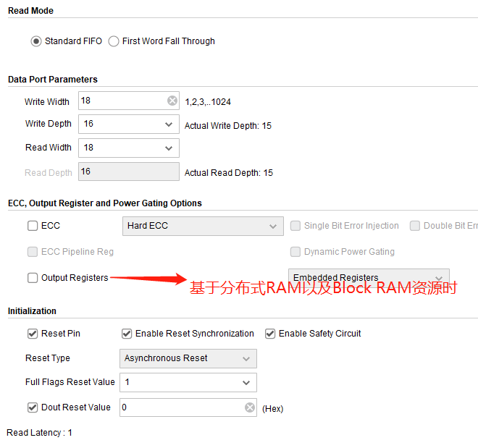Click the (Hex) unit label

272,409
